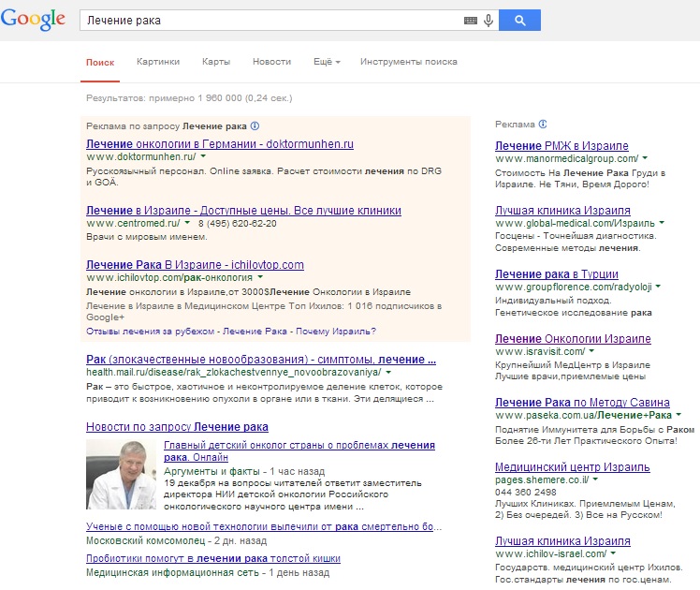Screen dimensions: 700x590
Task: Expand arrow beside www.ichilovtop.com/рак-онкология
Action: coord(261,277)
